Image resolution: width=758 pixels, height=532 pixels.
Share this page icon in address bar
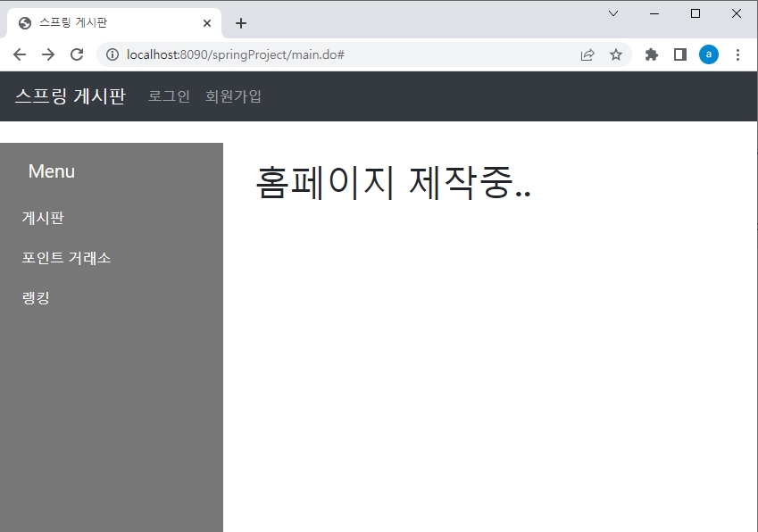[x=587, y=54]
